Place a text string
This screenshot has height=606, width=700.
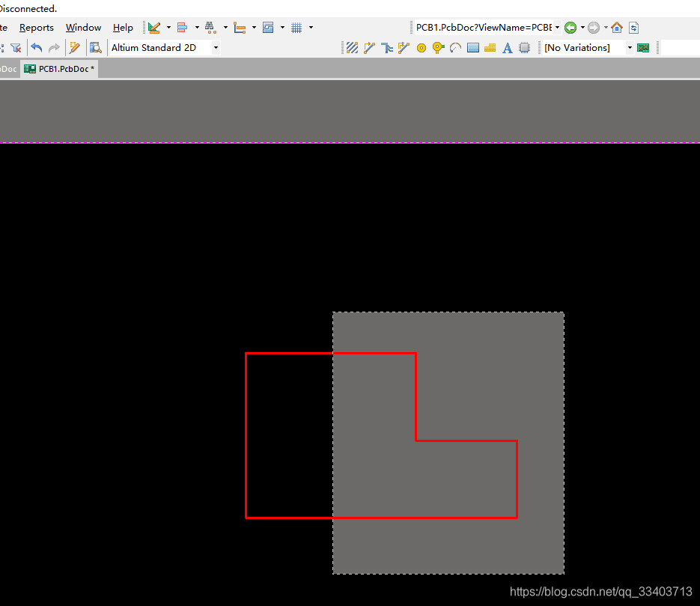coord(507,48)
